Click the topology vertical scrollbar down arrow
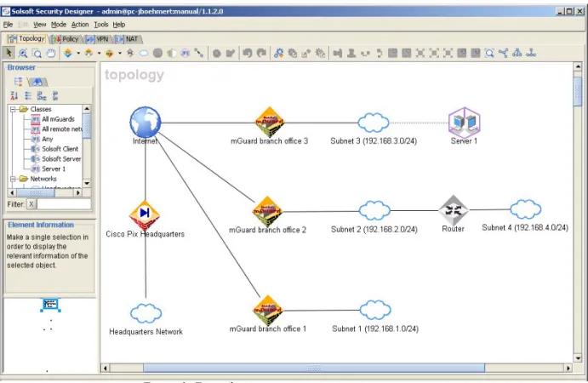This screenshot has width=588, height=383. point(578,357)
